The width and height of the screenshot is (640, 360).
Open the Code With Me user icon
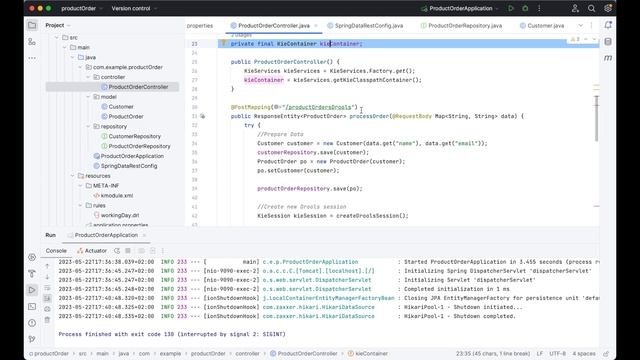click(575, 8)
